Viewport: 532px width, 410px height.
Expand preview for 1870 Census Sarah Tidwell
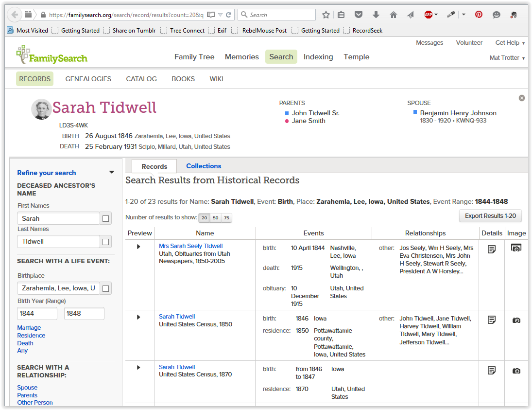tap(138, 368)
